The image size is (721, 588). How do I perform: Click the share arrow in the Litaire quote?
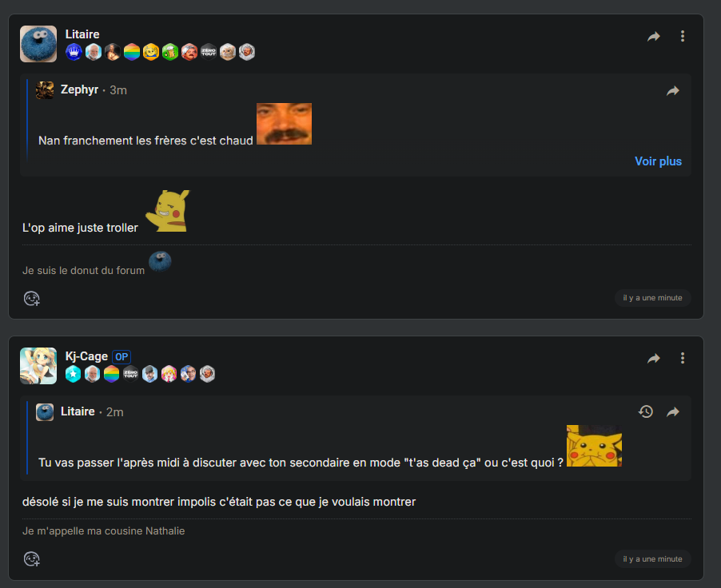coord(673,412)
